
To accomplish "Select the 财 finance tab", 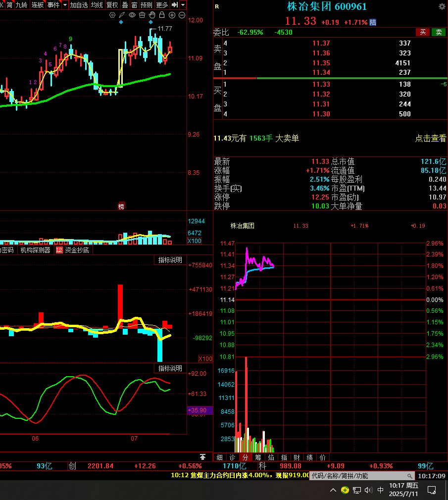I will (x=297, y=457).
